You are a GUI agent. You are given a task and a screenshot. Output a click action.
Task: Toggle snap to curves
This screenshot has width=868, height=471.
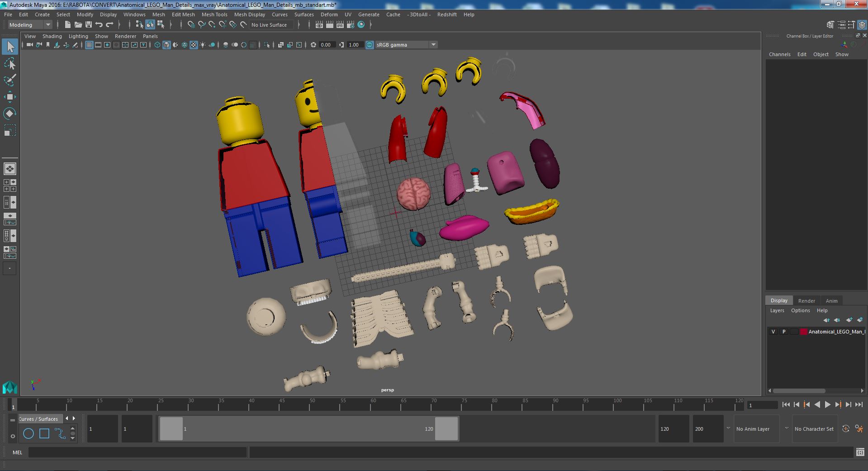(x=202, y=25)
